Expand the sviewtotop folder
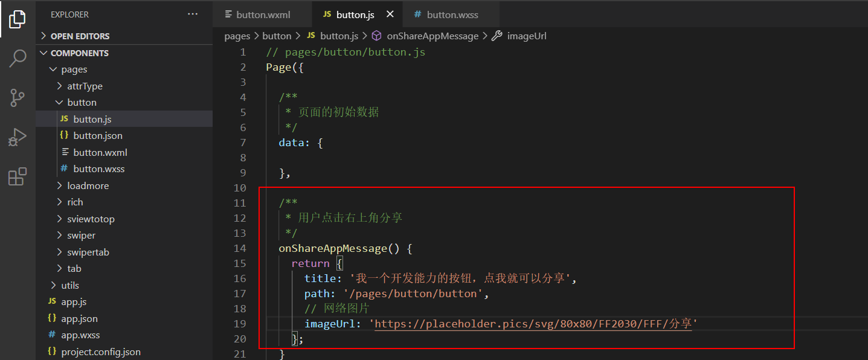The height and width of the screenshot is (360, 868). [x=124, y=219]
